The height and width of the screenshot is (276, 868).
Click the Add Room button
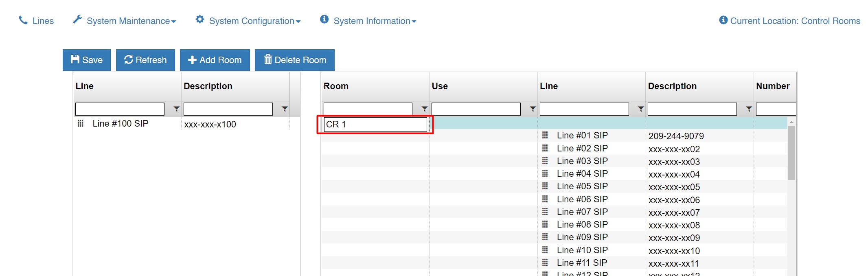click(x=215, y=60)
